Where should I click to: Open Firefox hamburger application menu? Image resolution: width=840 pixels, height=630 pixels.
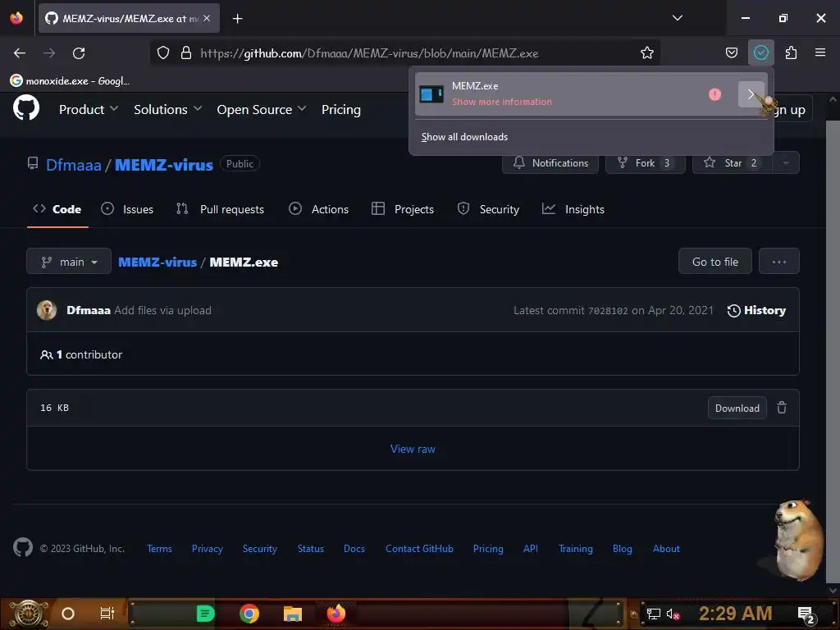pyautogui.click(x=820, y=52)
